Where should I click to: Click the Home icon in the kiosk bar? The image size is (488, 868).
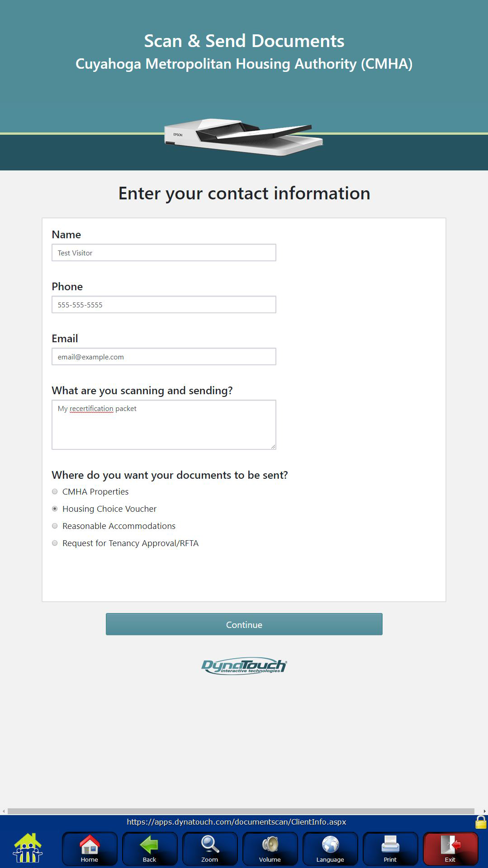tap(90, 848)
